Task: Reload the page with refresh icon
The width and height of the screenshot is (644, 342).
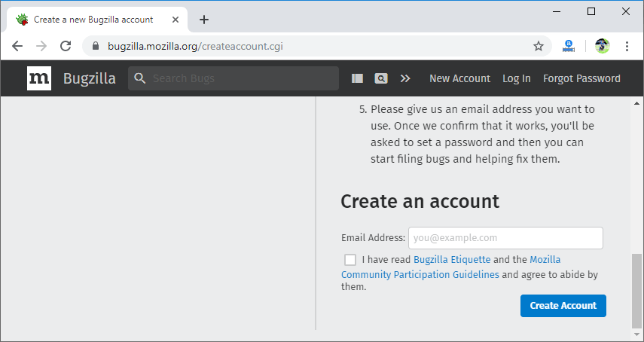Action: [66, 46]
